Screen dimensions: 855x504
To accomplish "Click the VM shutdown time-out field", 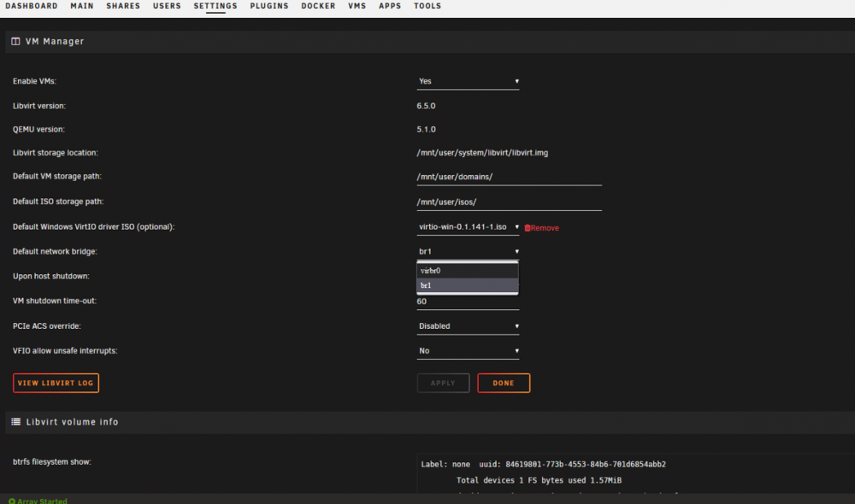I will (468, 302).
